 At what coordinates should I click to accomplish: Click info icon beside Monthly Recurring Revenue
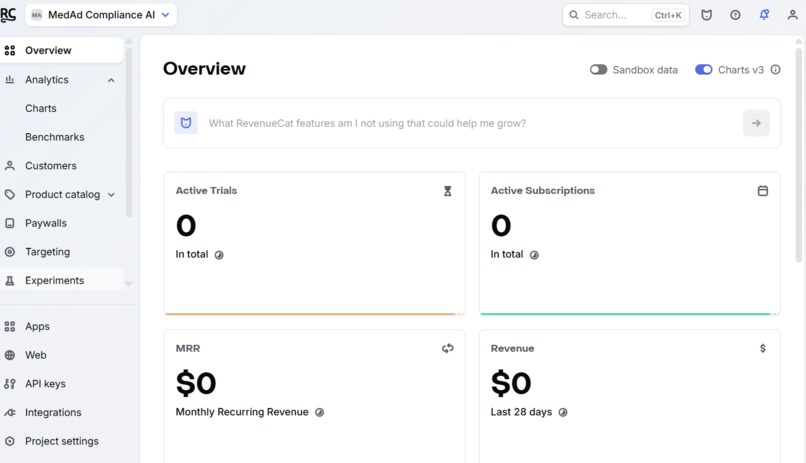pos(320,413)
